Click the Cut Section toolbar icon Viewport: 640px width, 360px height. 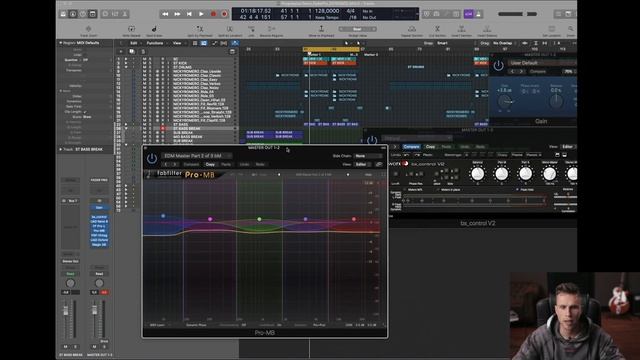(437, 29)
